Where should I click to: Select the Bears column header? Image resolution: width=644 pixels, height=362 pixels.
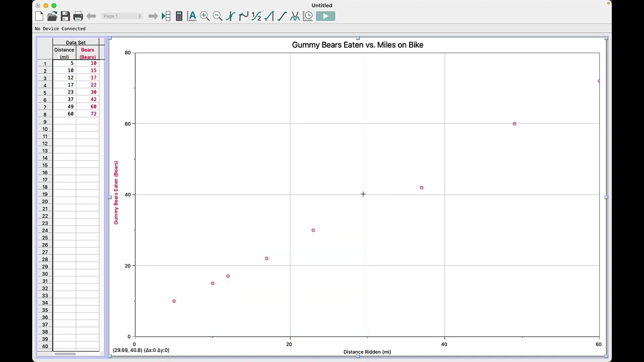(88, 53)
